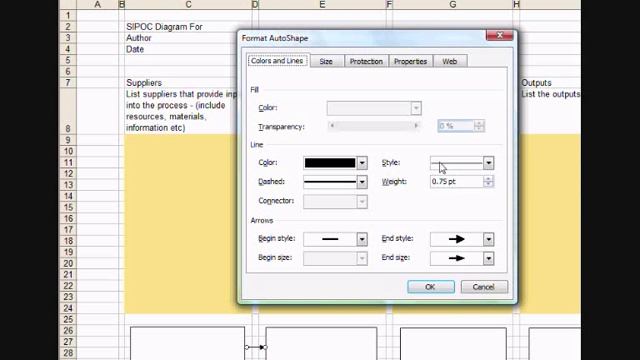Increase line weight with up spinner
The height and width of the screenshot is (360, 640).
pyautogui.click(x=488, y=179)
